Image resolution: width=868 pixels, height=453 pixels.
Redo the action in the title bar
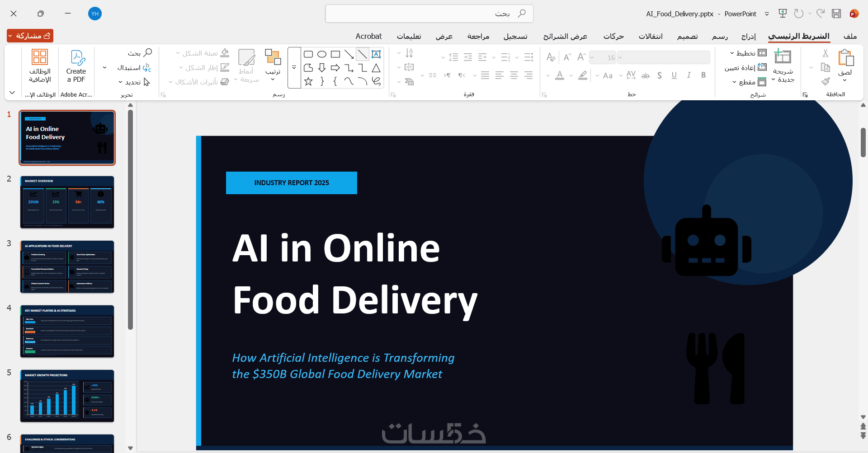(x=821, y=14)
